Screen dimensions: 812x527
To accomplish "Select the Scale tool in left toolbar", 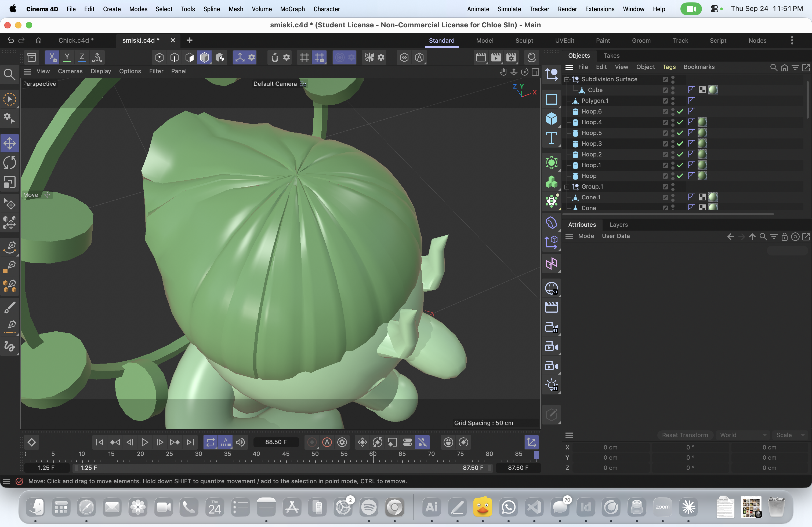I will [10, 182].
